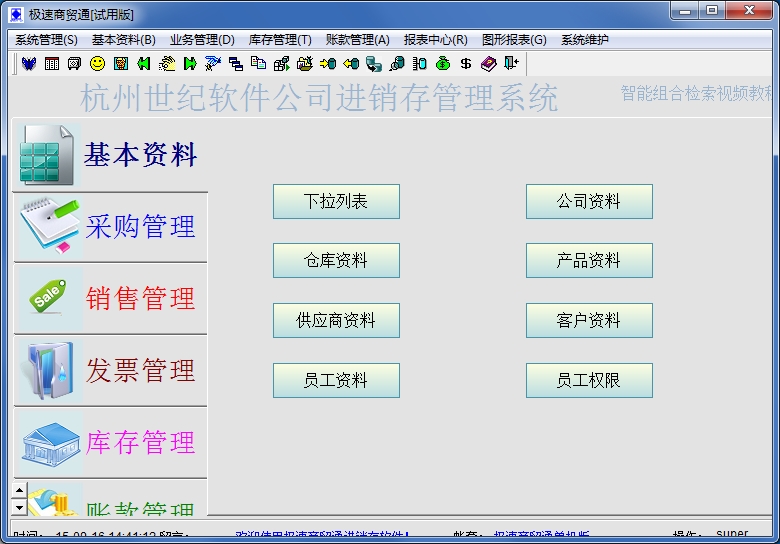Click the 智能组合检索视频教程 link
Screen dimensions: 780x544
[x=696, y=93]
